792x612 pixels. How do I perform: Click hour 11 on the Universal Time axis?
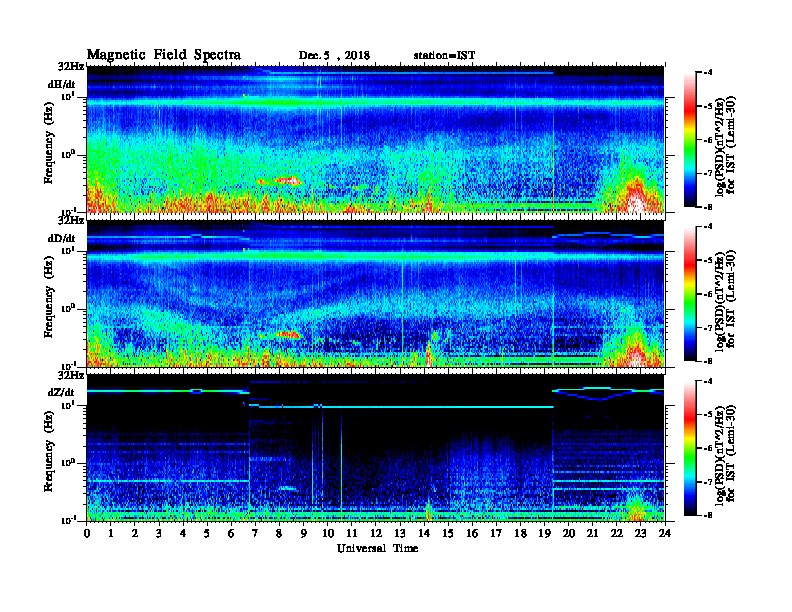[352, 533]
